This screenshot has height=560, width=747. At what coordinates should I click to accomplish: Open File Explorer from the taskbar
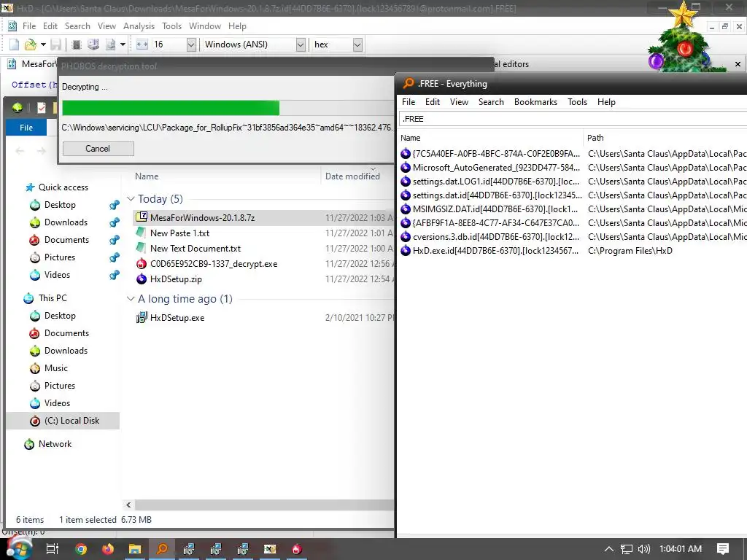coord(135,549)
